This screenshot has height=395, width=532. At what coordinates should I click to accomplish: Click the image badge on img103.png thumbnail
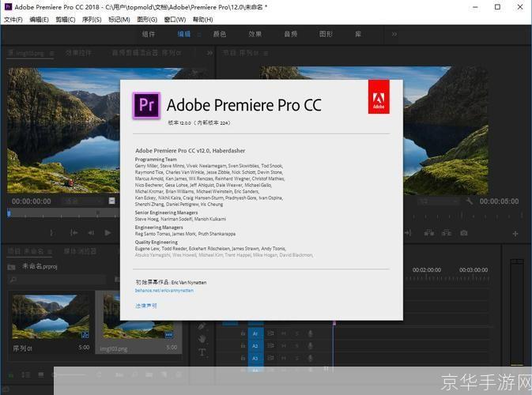click(x=168, y=335)
